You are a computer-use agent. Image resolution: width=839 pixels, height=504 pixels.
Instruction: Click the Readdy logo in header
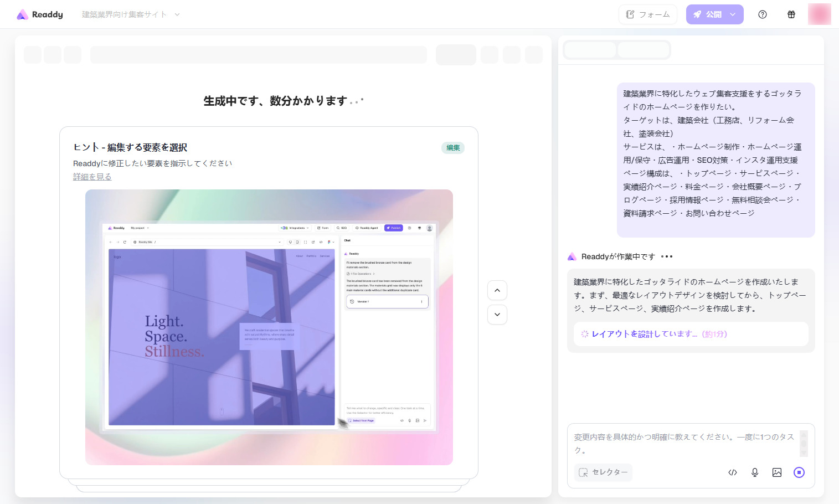tap(40, 15)
